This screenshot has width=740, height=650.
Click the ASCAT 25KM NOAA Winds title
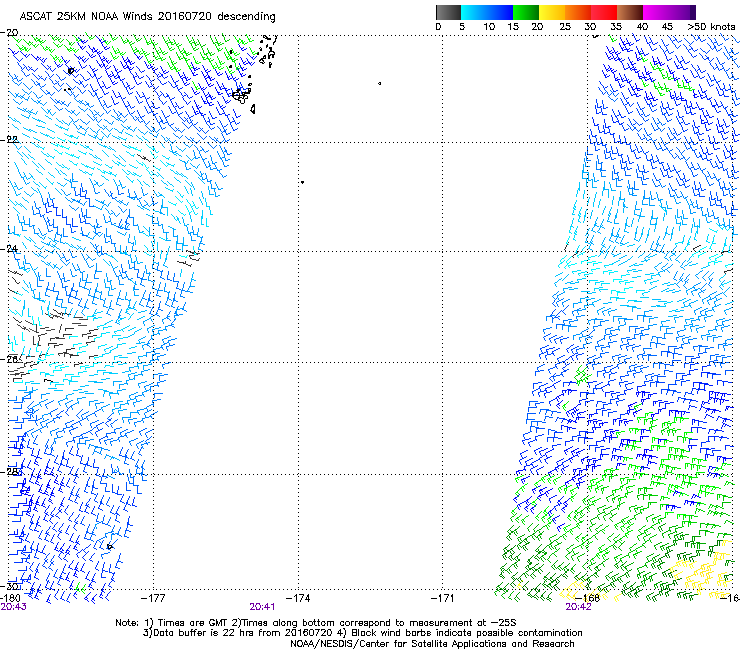(x=147, y=16)
